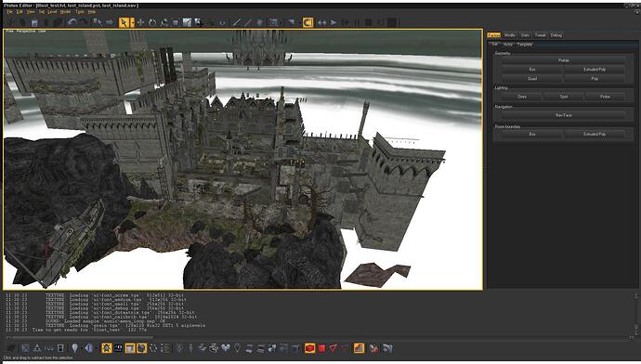
Task: Click the double horizontal arrows toolbar icon
Action: coord(322,22)
